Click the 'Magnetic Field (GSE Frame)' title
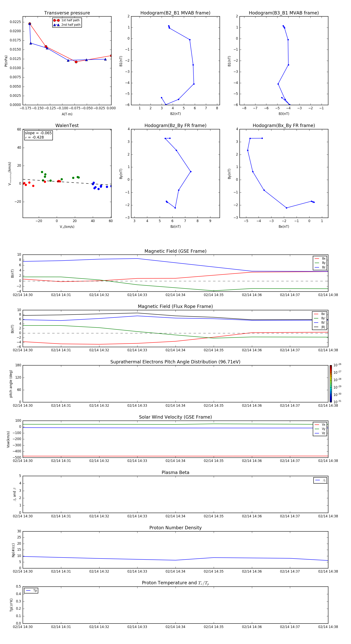Image resolution: width=351 pixels, height=644 pixels. [175, 251]
